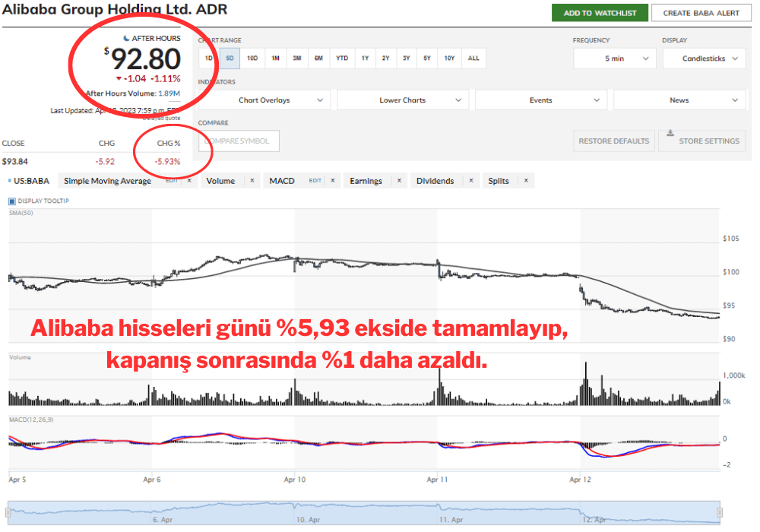Click the Store Settings save icon
The image size is (760, 532).
[670, 133]
